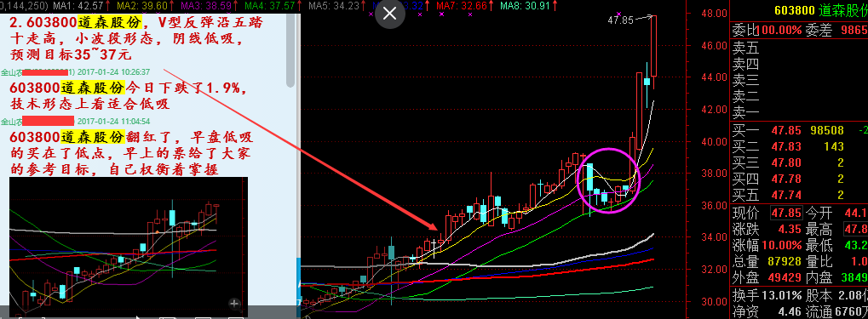The width and height of the screenshot is (868, 319).
Task: Select the 买一 47.85 bid row
Action: pyautogui.click(x=799, y=130)
